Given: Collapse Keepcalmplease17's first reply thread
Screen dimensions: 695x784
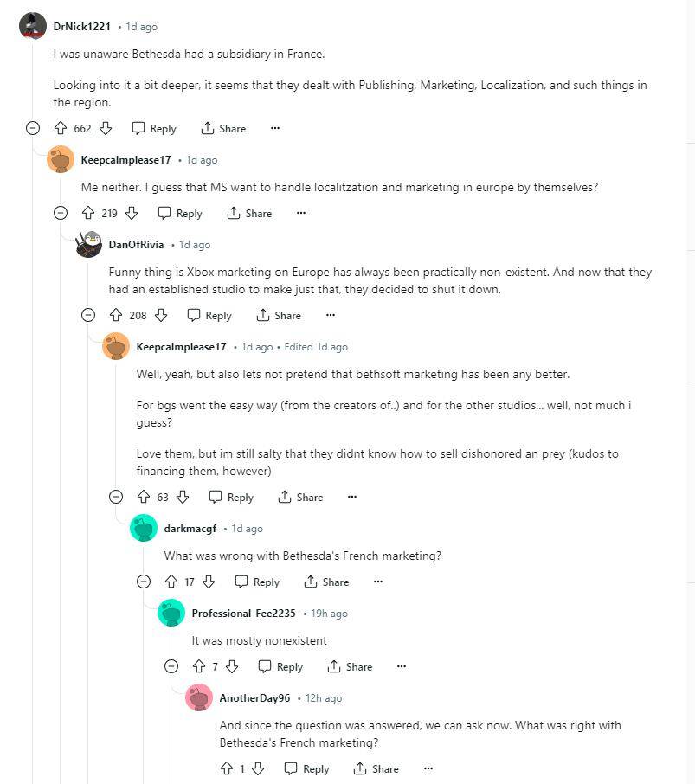Looking at the screenshot, I should [x=61, y=213].
